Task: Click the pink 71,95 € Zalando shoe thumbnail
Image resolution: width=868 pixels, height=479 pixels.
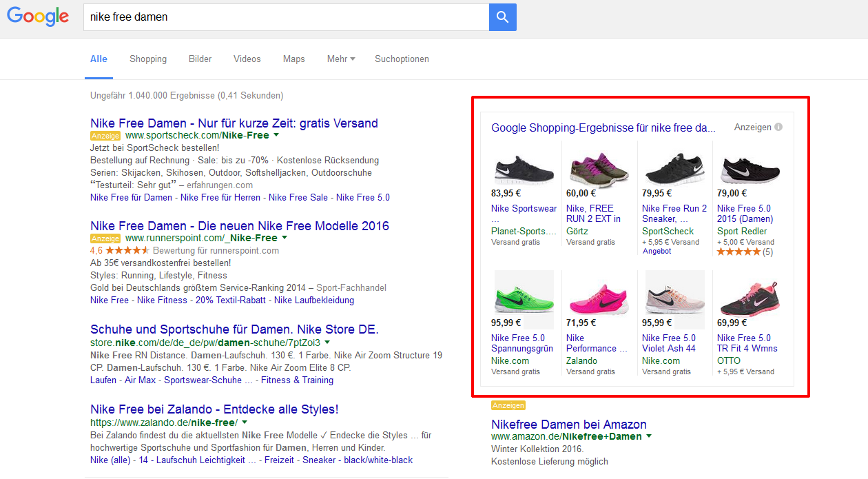Action: pos(598,300)
